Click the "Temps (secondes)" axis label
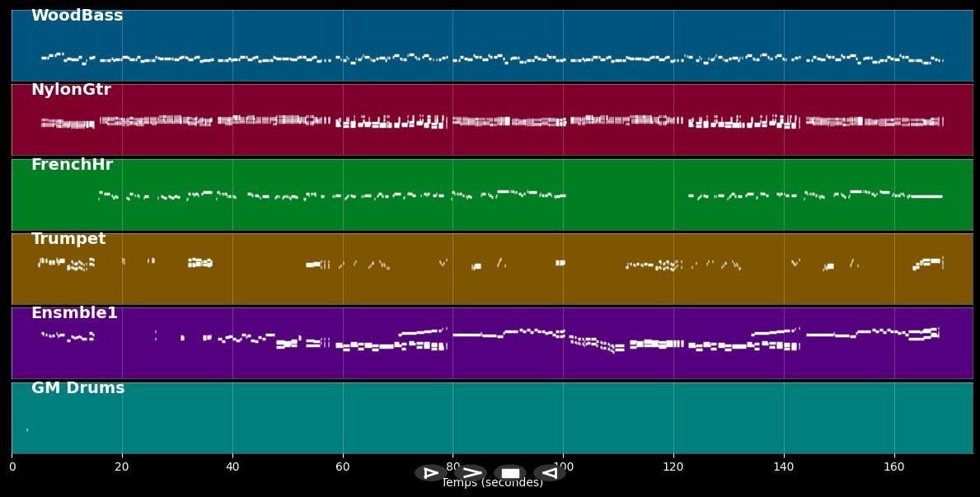 point(492,484)
